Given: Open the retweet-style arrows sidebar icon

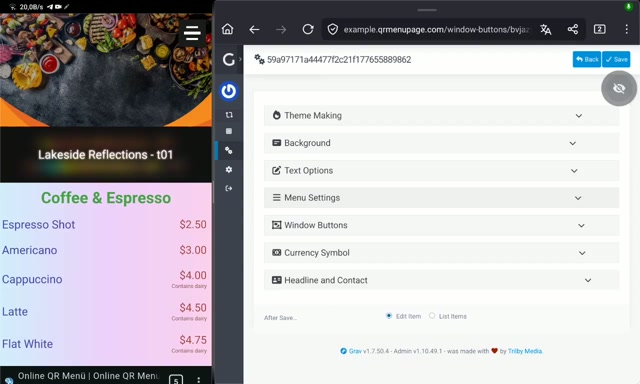Looking at the screenshot, I should pos(229,115).
